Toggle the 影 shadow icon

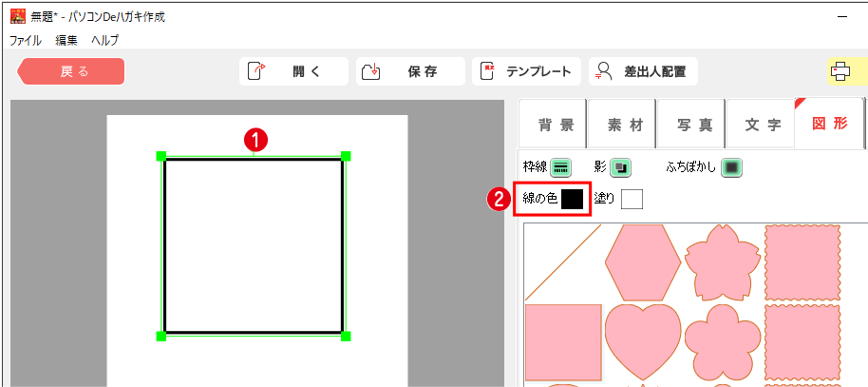(620, 167)
